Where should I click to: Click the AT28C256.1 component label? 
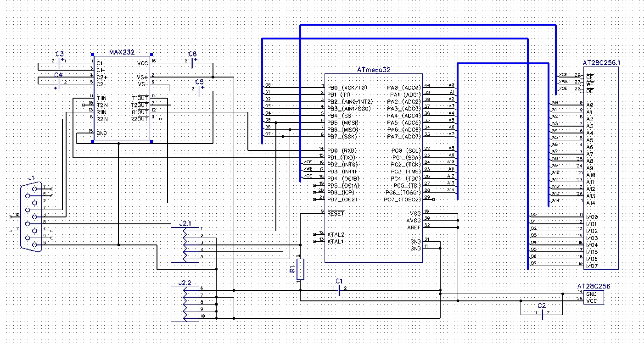600,62
